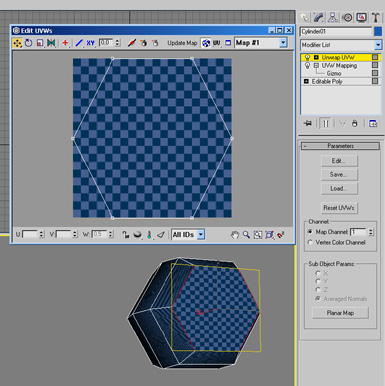The width and height of the screenshot is (385, 386).
Task: Collapse the UVW Mapping modifier
Action: click(316, 66)
